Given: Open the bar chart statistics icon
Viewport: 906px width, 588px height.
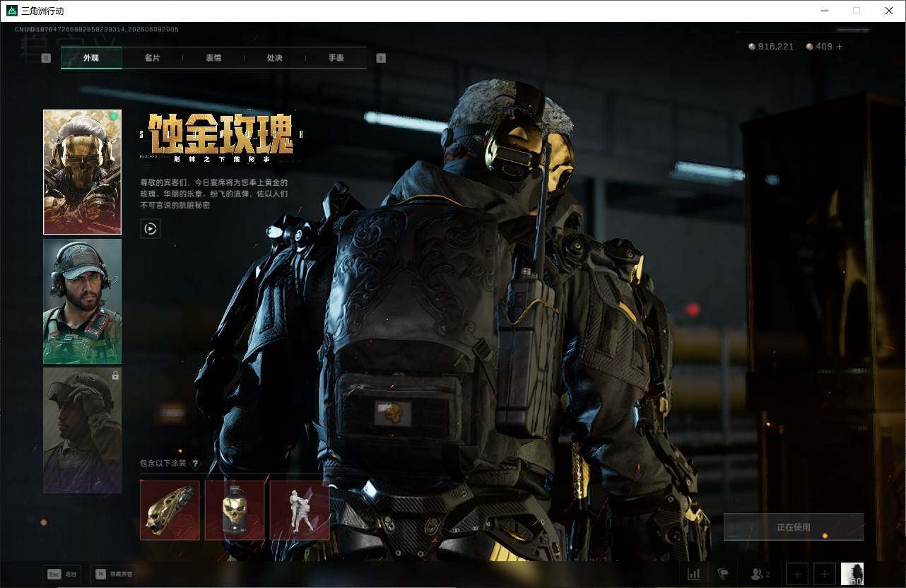Looking at the screenshot, I should pyautogui.click(x=694, y=574).
